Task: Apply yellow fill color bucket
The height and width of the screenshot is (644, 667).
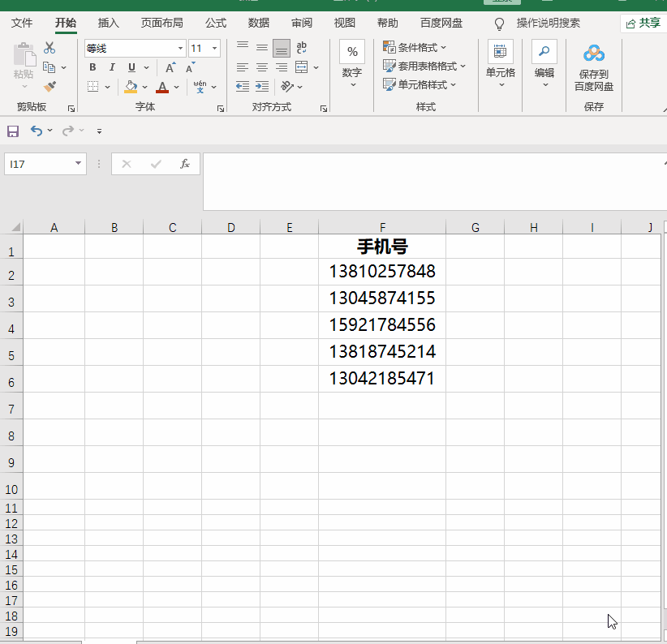Action: coord(131,87)
